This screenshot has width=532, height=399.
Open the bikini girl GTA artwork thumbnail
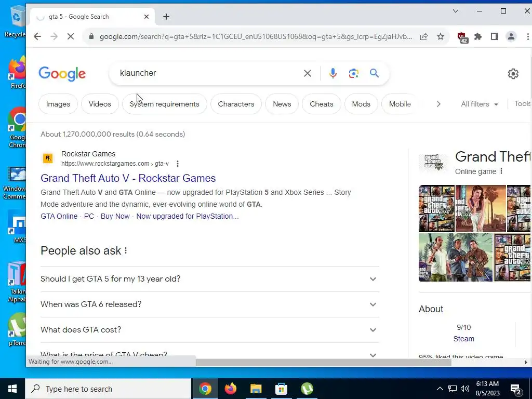[481, 209]
